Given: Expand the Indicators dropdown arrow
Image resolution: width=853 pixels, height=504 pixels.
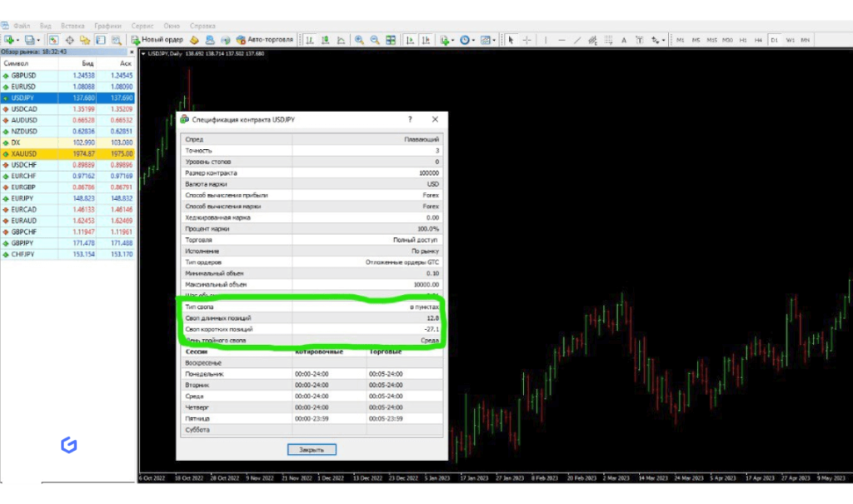Looking at the screenshot, I should [x=452, y=40].
